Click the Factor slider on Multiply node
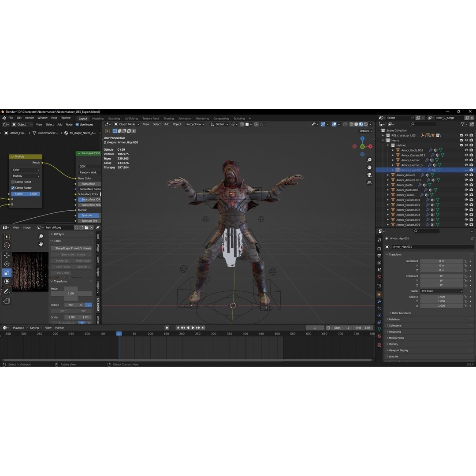Screen dimensions: 476x476 click(x=26, y=193)
